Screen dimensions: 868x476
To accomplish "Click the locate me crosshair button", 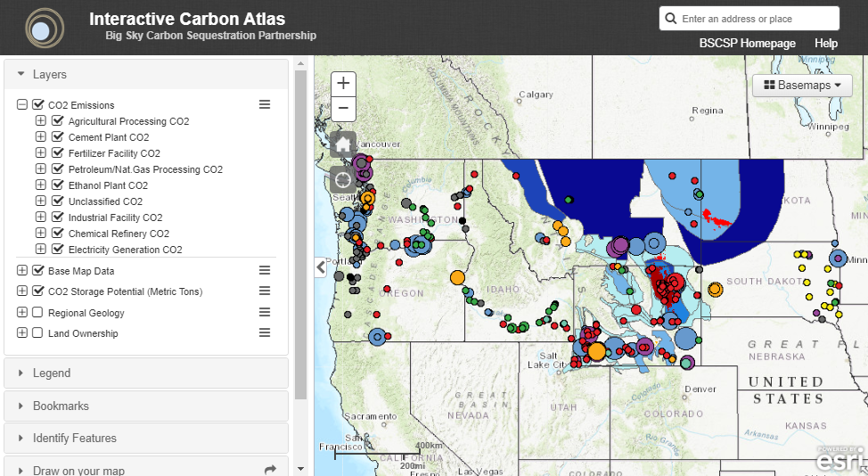I will [343, 179].
